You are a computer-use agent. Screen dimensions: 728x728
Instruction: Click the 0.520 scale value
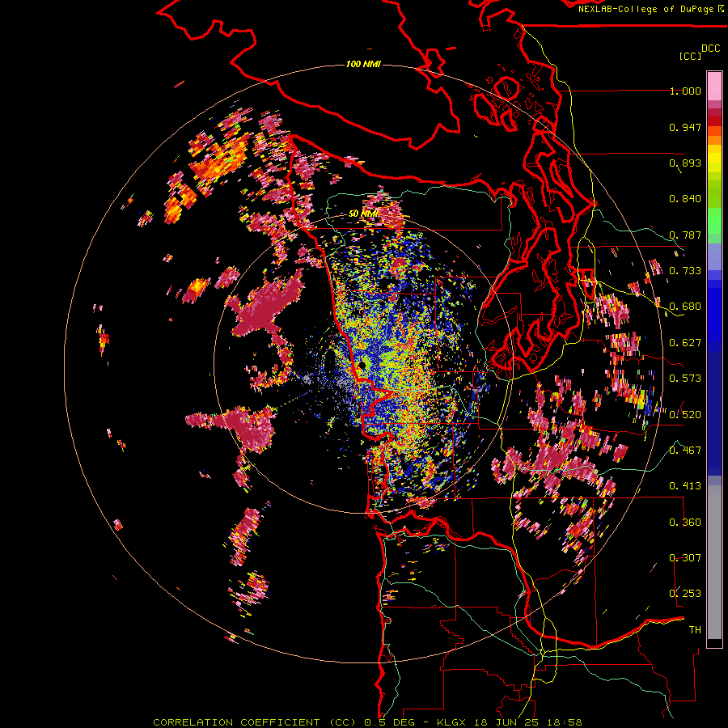click(685, 414)
